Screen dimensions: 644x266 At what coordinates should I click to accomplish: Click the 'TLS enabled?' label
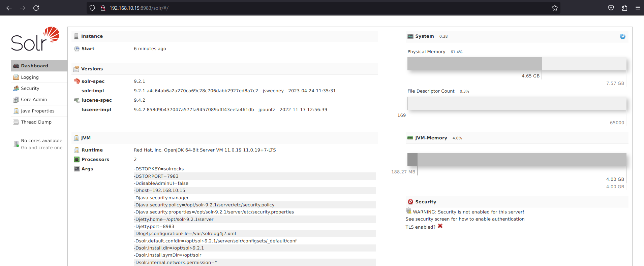420,227
